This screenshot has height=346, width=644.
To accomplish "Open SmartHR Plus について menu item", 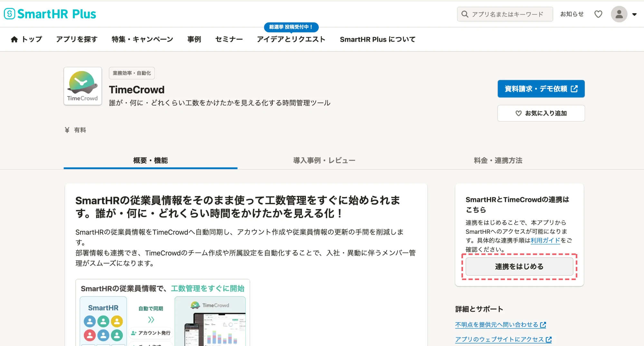I will coord(378,39).
